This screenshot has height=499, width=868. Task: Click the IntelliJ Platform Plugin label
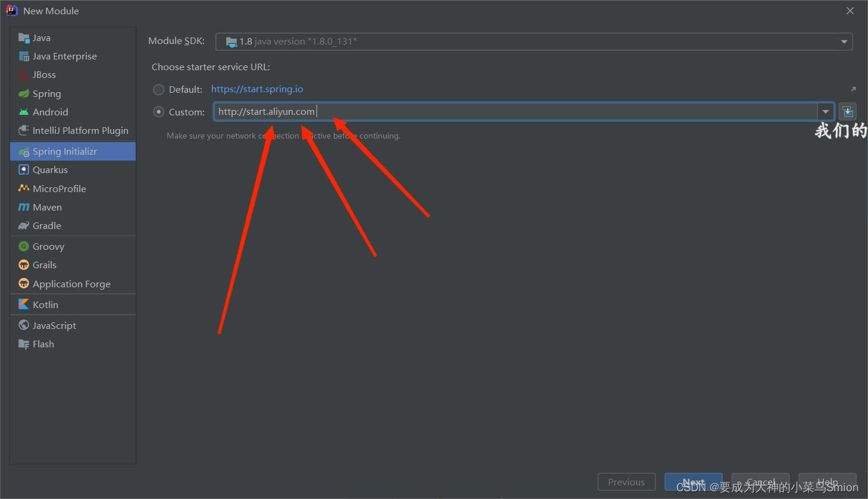pos(80,131)
